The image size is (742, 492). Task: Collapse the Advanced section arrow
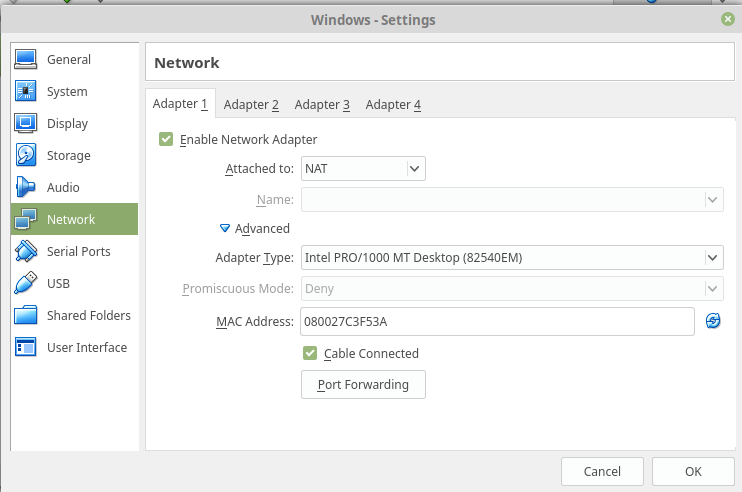pos(225,229)
